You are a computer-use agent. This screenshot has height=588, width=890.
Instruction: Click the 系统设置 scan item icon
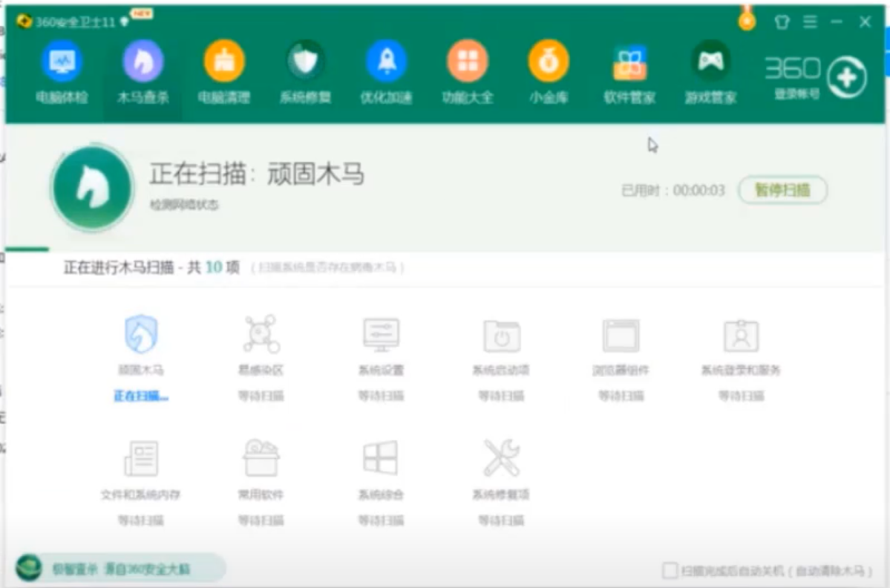(381, 335)
